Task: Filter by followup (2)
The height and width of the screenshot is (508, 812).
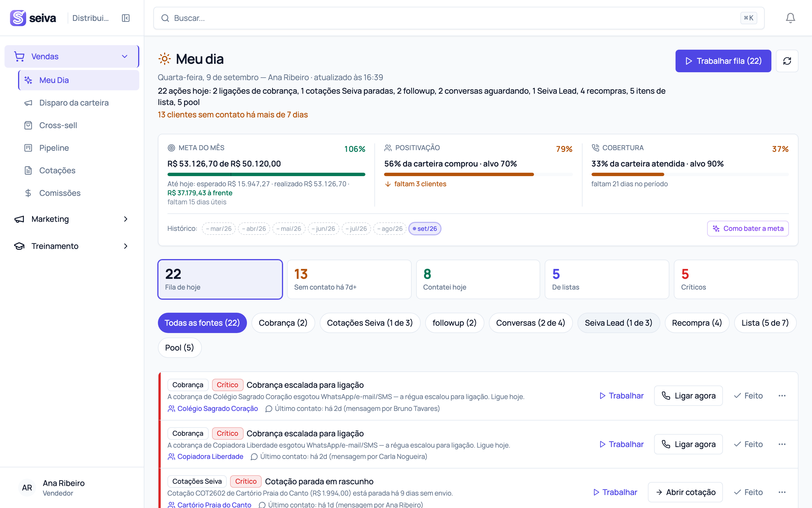Action: click(x=454, y=323)
